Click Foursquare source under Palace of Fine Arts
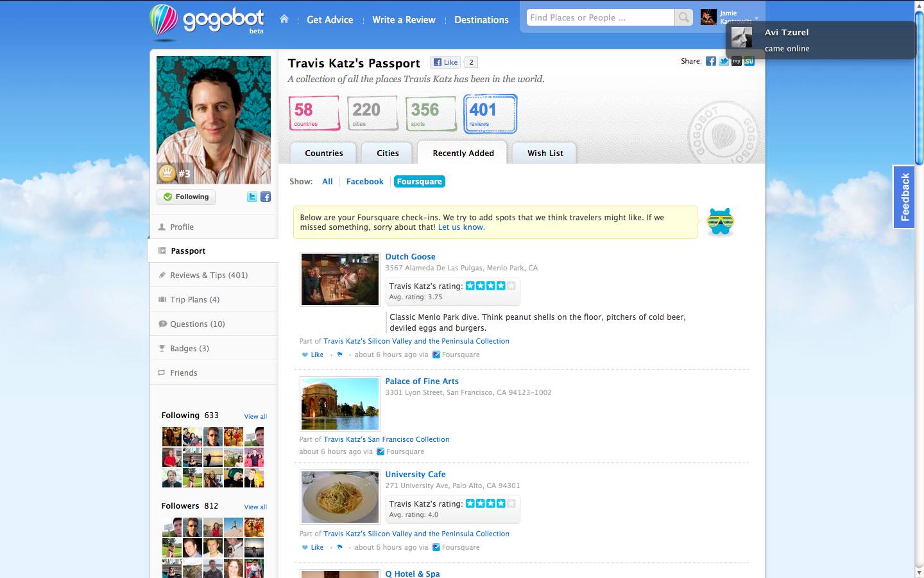924x578 pixels. [400, 451]
